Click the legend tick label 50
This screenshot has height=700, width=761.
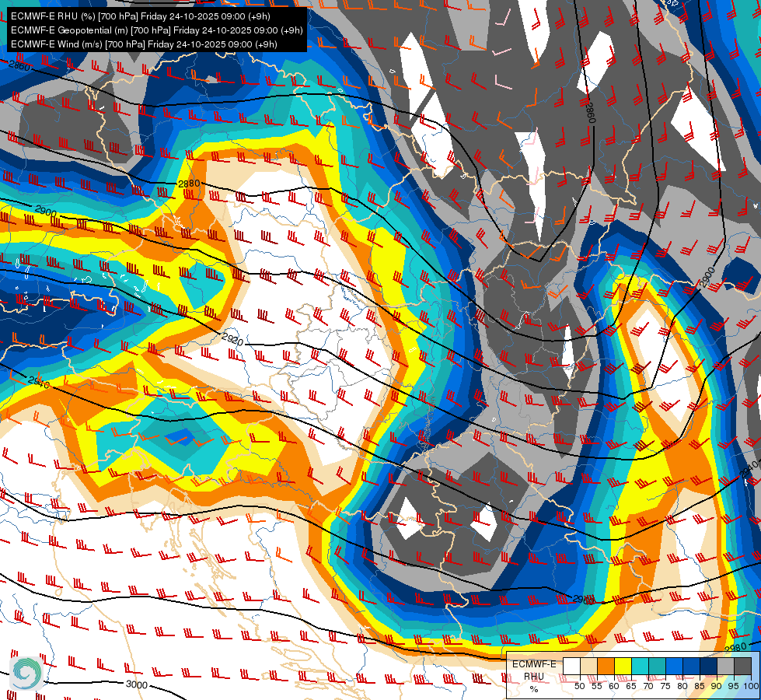pos(579,686)
